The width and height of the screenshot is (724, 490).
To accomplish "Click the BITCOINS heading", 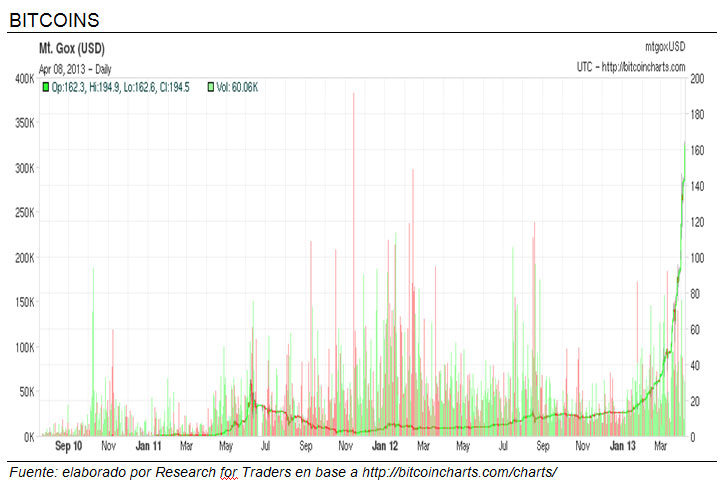I will [x=54, y=20].
